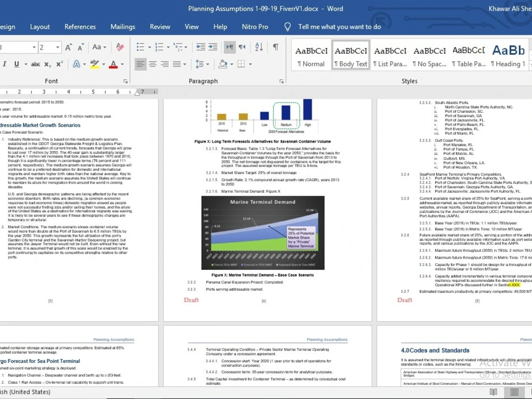Toggle the Left-to-Right text direction button
532x399 pixels.
[x=229, y=47]
